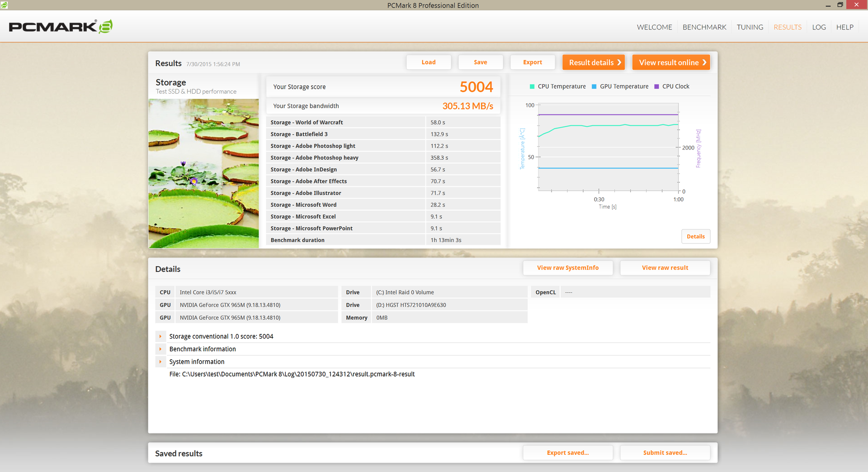Click CPU Temperature legend swatch
868x472 pixels.
(x=532, y=86)
